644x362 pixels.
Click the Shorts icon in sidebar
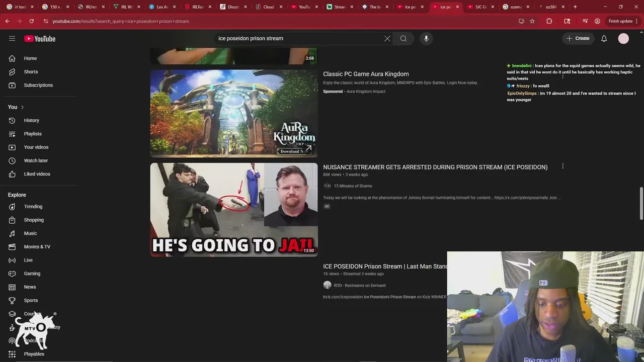[x=12, y=71]
